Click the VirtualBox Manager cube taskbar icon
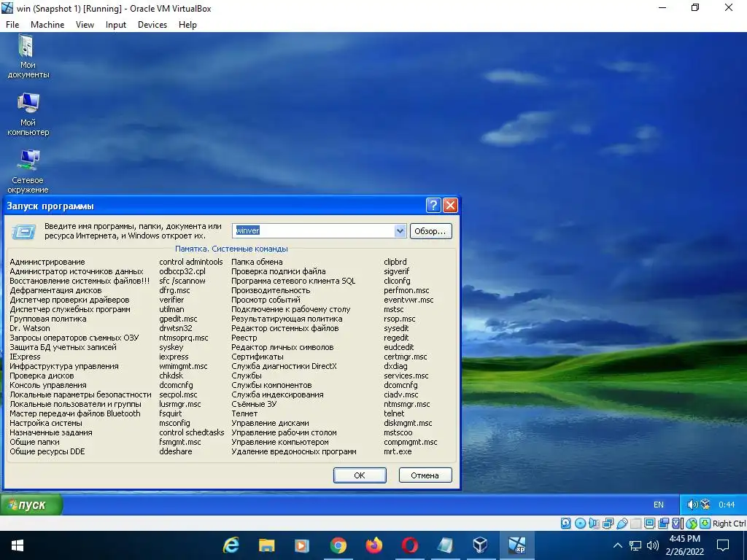The height and width of the screenshot is (560, 747). point(480,545)
